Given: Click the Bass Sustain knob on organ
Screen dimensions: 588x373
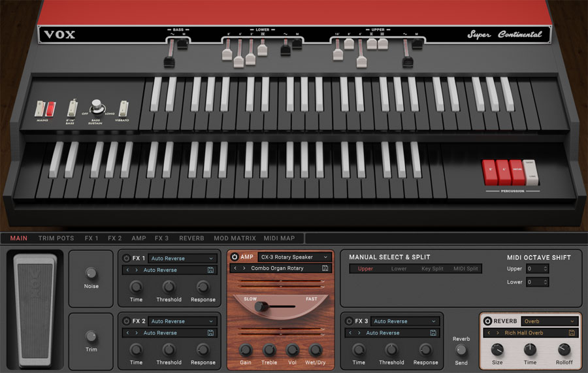Looking at the screenshot, I should click(97, 106).
